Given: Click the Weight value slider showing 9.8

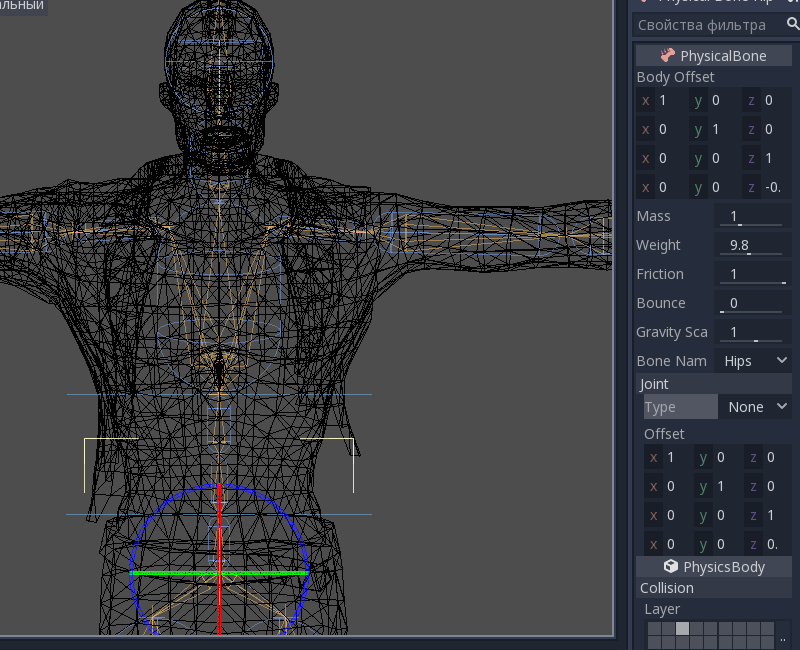Looking at the screenshot, I should 753,245.
